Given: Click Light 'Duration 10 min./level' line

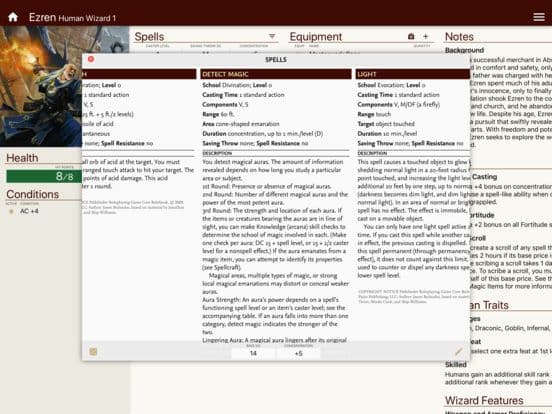Looking at the screenshot, I should coord(387,133).
